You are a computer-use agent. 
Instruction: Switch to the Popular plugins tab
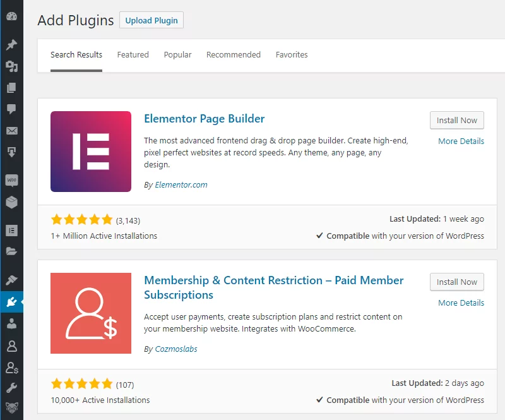(177, 55)
